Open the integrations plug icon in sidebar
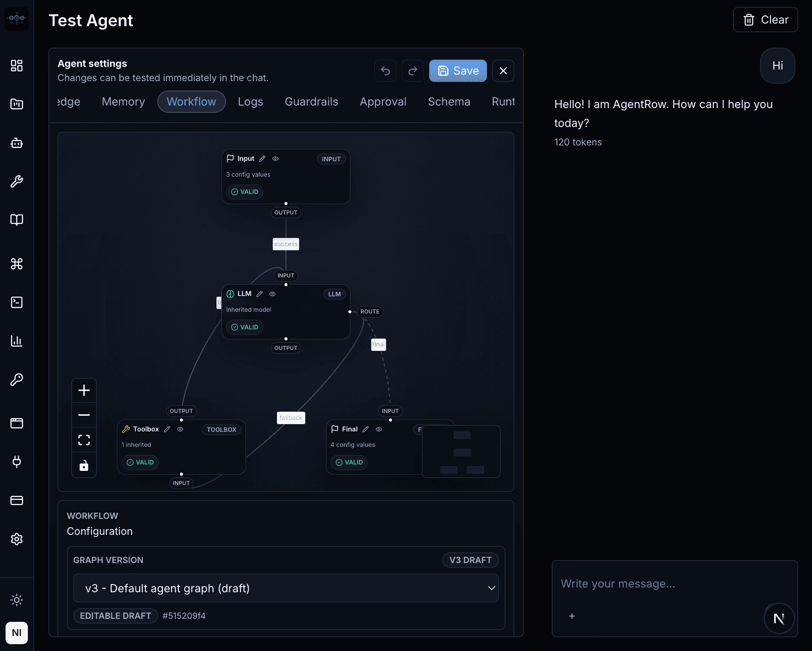Screen dimensions: 812x651 click(x=17, y=462)
